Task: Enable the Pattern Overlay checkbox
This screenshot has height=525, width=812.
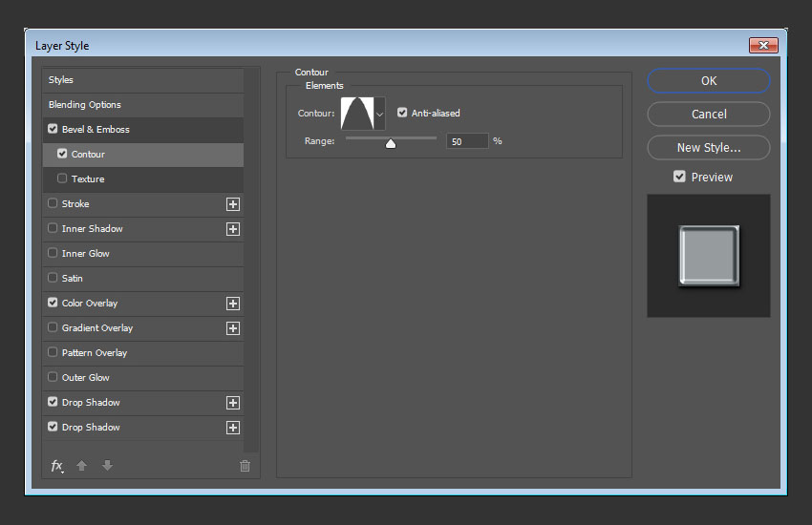Action: [53, 351]
